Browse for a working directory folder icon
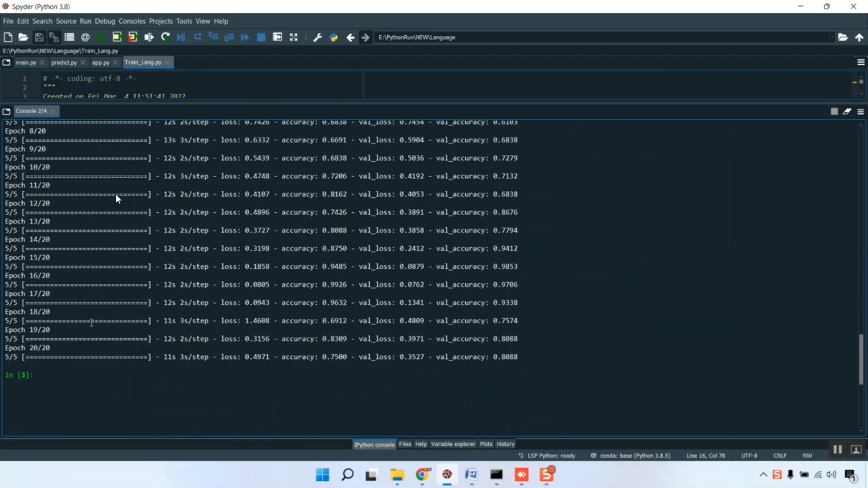The width and height of the screenshot is (868, 488). click(843, 38)
